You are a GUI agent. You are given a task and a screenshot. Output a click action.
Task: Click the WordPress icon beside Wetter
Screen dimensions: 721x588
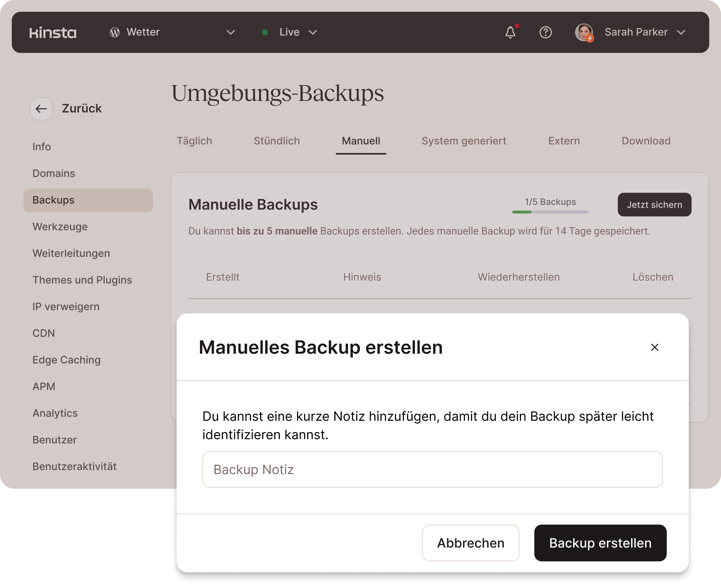coord(114,33)
